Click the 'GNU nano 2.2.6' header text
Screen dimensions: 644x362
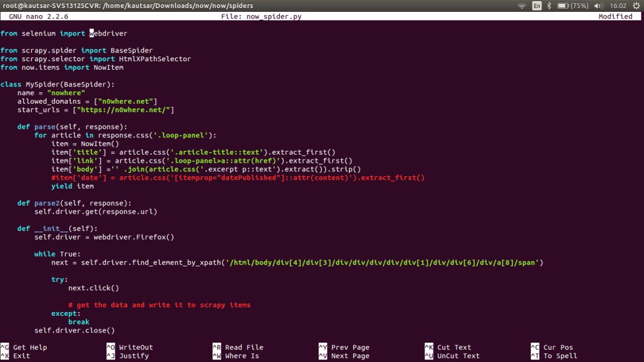(x=38, y=17)
